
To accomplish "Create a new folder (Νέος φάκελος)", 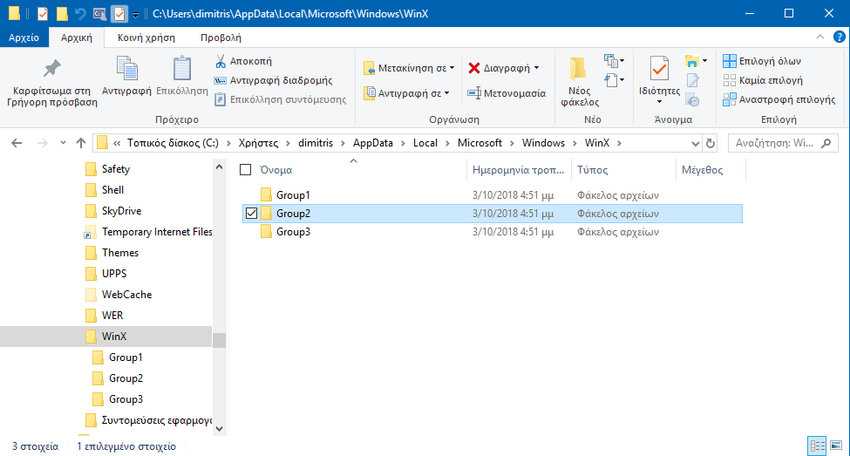I will click(579, 82).
